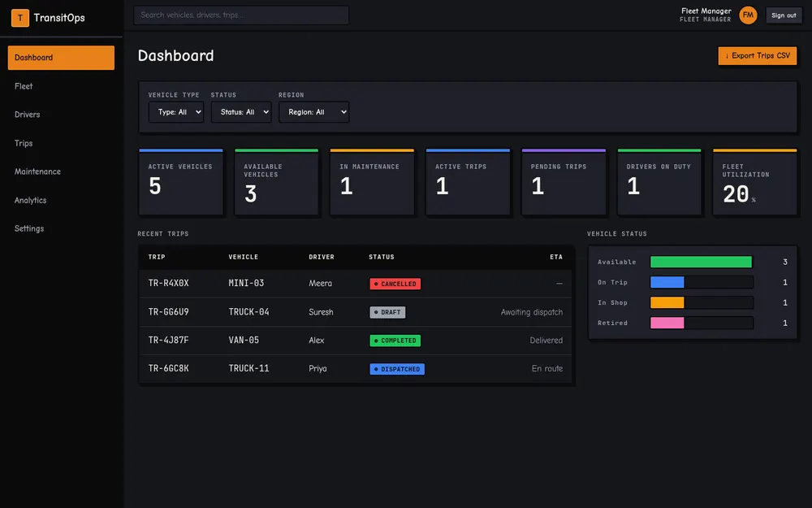Click vehicle VAN-05 cell
This screenshot has width=812, height=508.
[x=244, y=340]
